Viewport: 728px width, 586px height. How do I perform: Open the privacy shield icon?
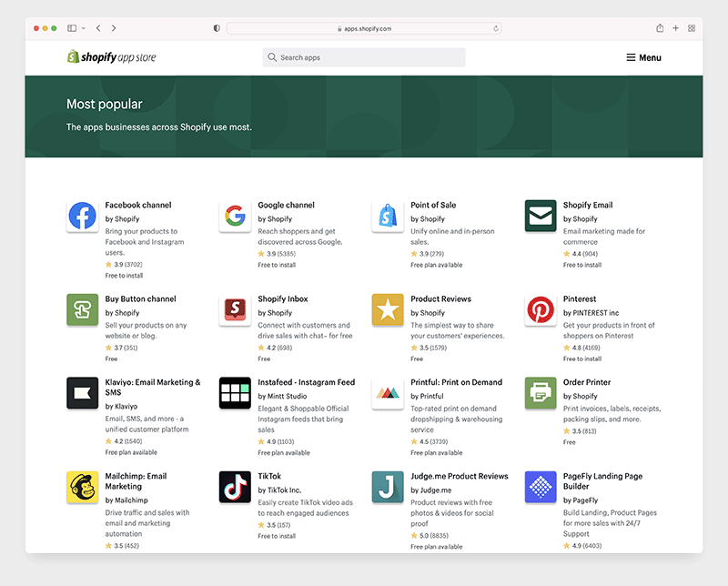tap(217, 28)
